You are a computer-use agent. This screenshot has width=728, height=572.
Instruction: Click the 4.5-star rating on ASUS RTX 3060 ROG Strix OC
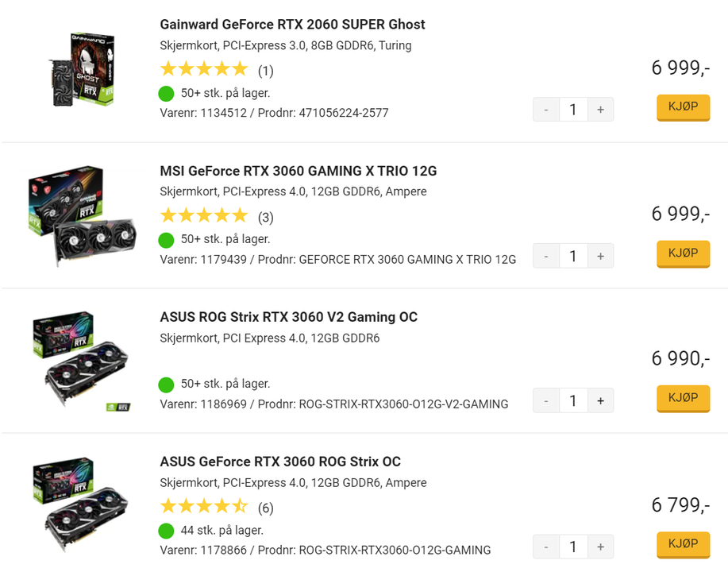pyautogui.click(x=204, y=505)
